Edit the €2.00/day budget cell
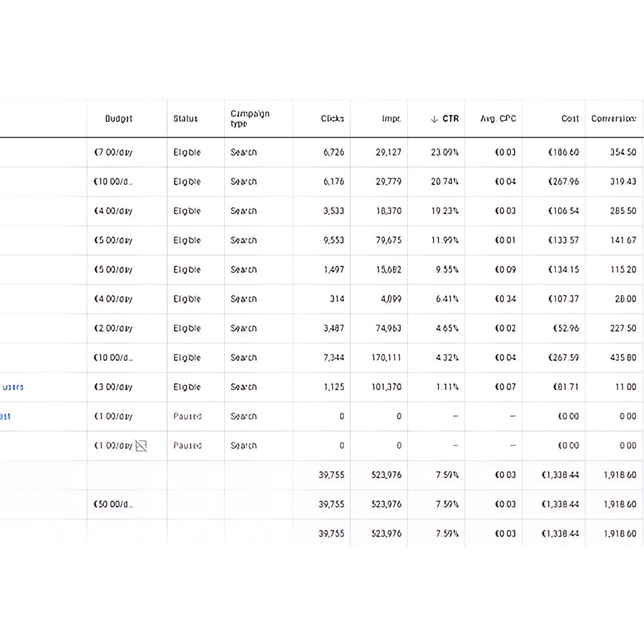 (113, 329)
